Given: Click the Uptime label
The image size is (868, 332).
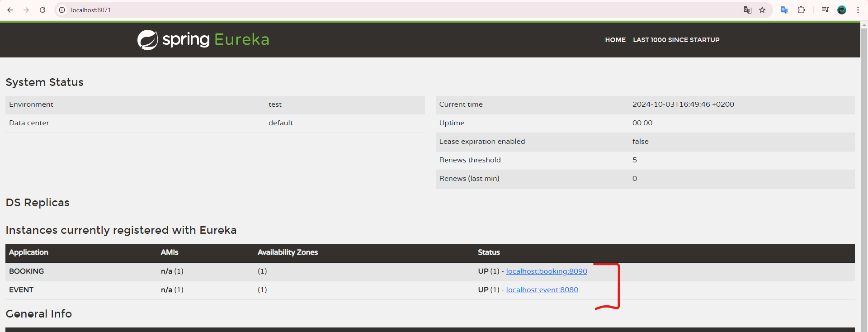Looking at the screenshot, I should pos(452,123).
